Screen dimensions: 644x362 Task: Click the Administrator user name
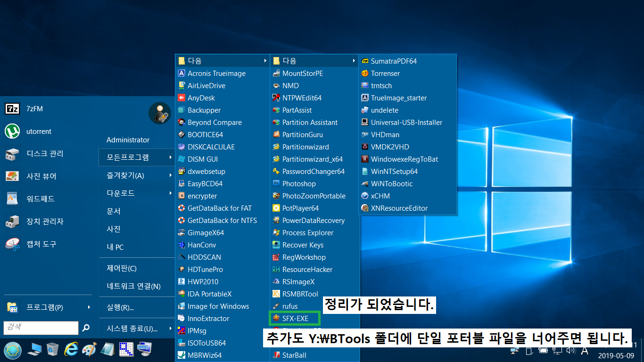[x=128, y=140]
